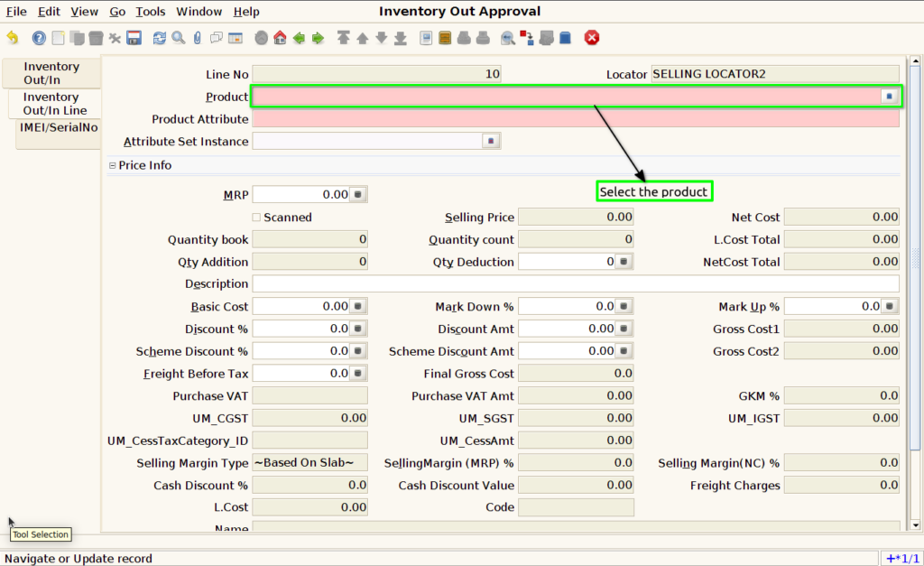Click the Copy record toolbar icon
The width and height of the screenshot is (924, 566).
pyautogui.click(x=78, y=38)
